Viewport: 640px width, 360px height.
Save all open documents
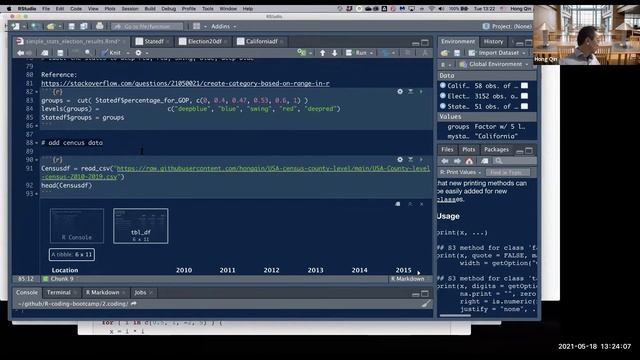[84, 27]
